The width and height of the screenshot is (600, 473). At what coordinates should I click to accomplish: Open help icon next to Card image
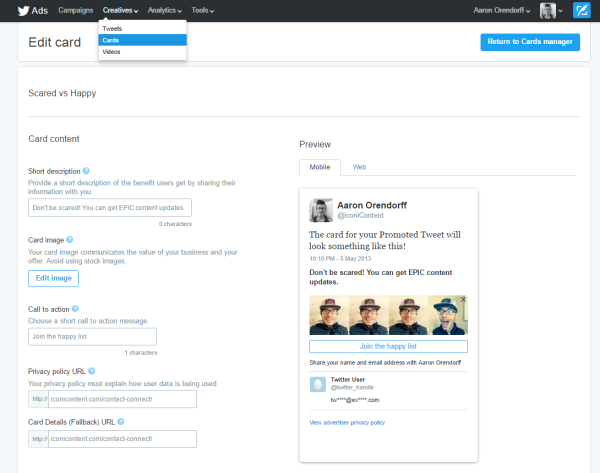point(70,240)
